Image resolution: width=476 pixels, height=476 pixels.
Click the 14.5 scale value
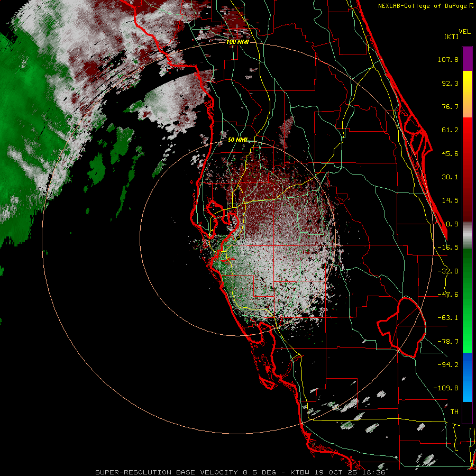tap(450, 200)
